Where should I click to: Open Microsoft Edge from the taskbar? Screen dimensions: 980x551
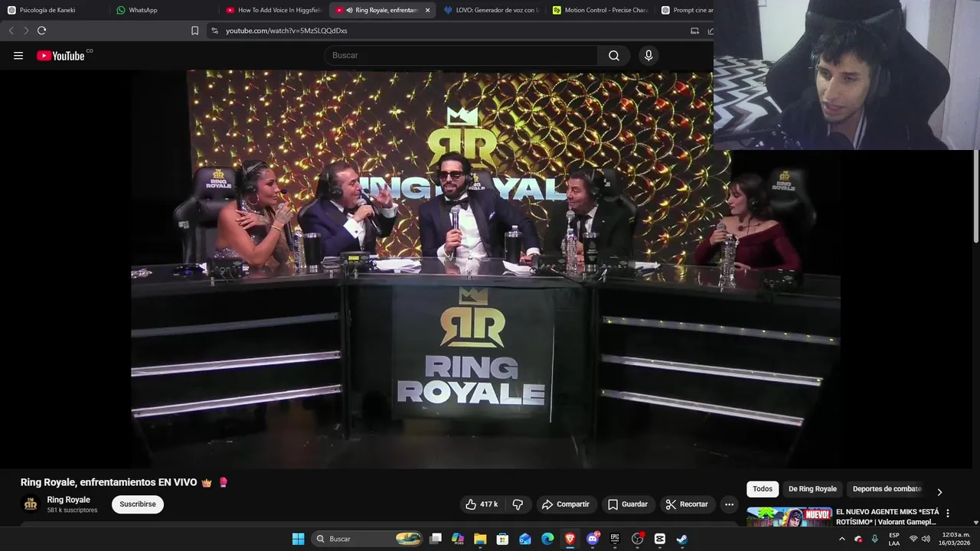click(x=547, y=539)
